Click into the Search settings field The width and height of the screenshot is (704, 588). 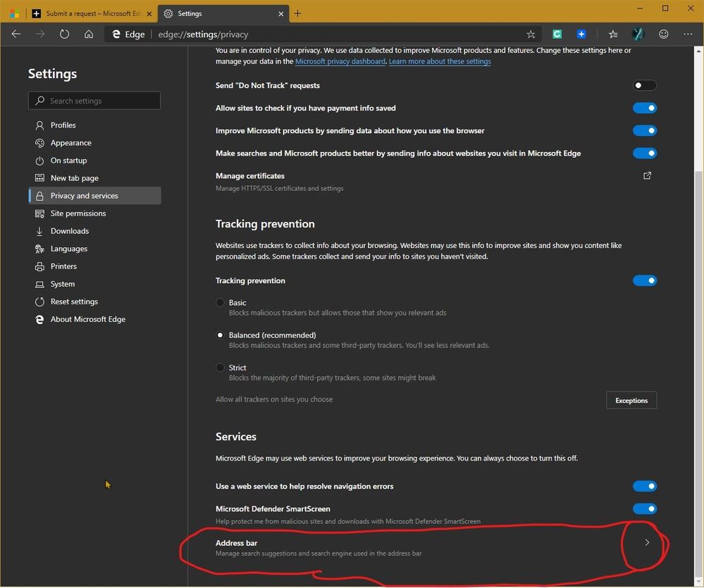coord(94,101)
